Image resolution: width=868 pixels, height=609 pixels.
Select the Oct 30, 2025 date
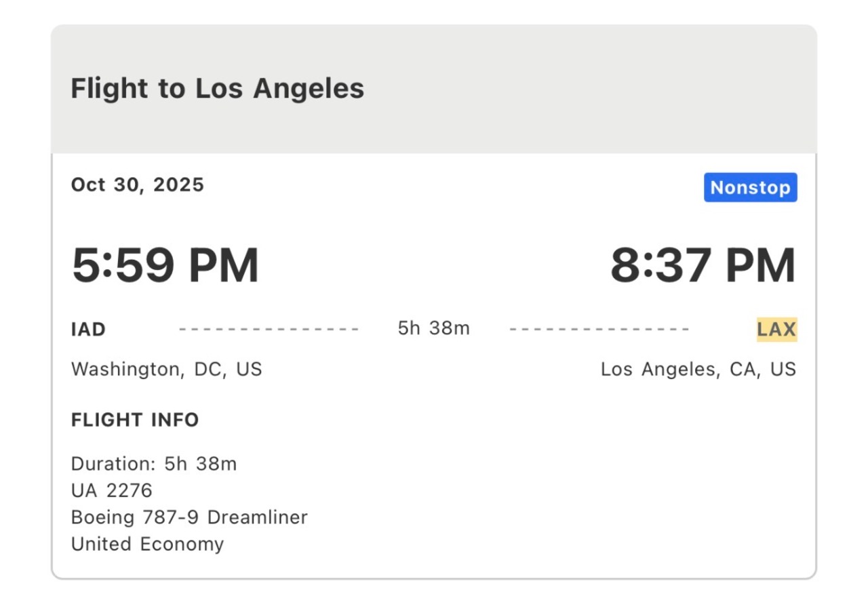click(x=138, y=185)
